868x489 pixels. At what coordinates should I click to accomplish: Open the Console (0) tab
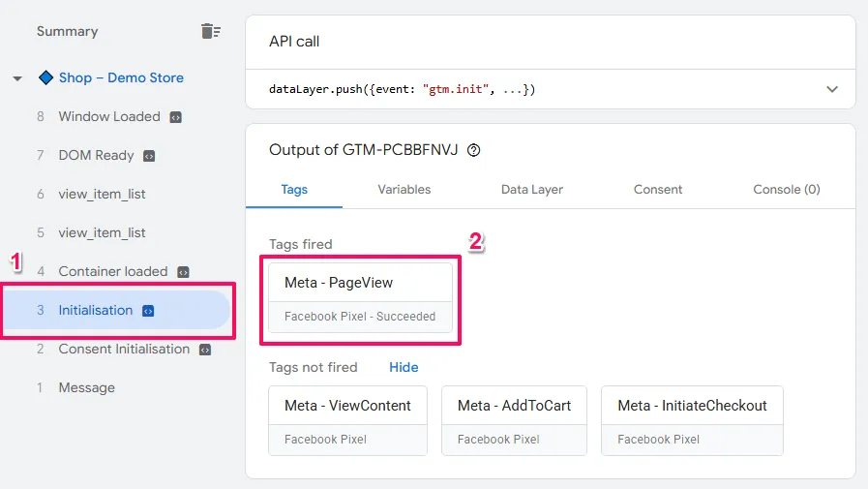click(786, 190)
